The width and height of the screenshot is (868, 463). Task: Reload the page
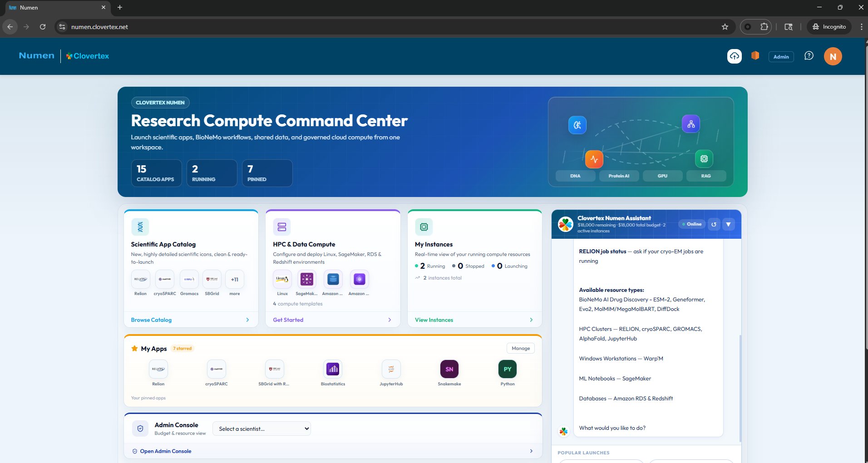tap(43, 27)
